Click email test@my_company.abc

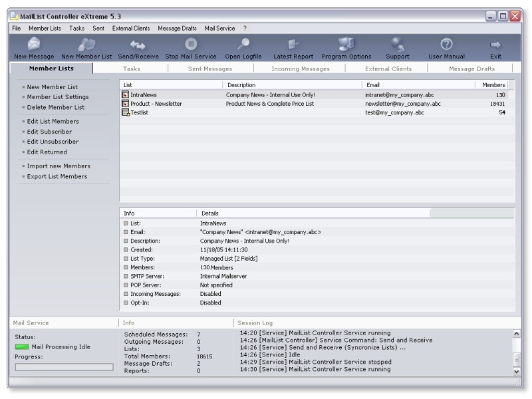click(x=394, y=112)
